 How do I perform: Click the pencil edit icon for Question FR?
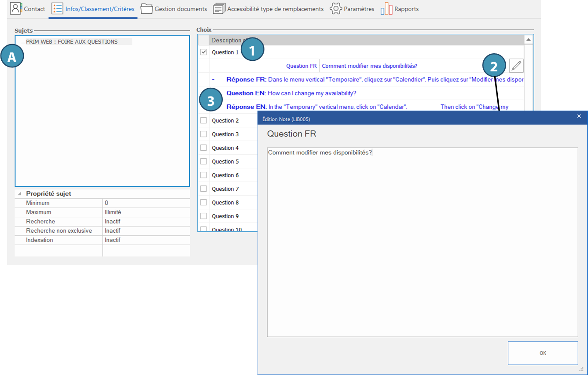coord(516,66)
